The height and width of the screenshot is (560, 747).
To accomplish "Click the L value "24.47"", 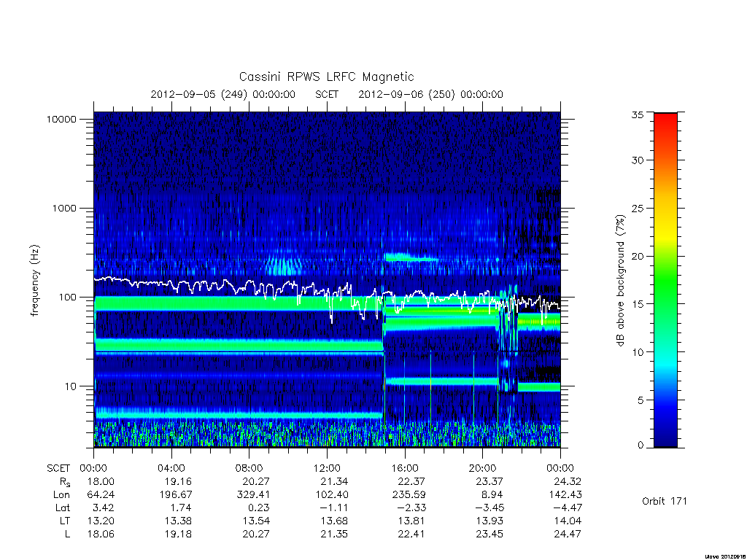I will [x=568, y=534].
